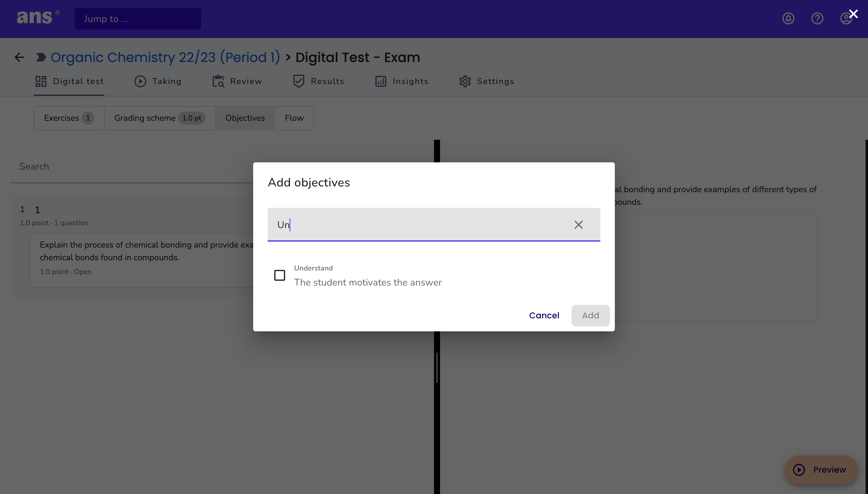Select the Flow tab
The image size is (868, 494).
pyautogui.click(x=294, y=118)
